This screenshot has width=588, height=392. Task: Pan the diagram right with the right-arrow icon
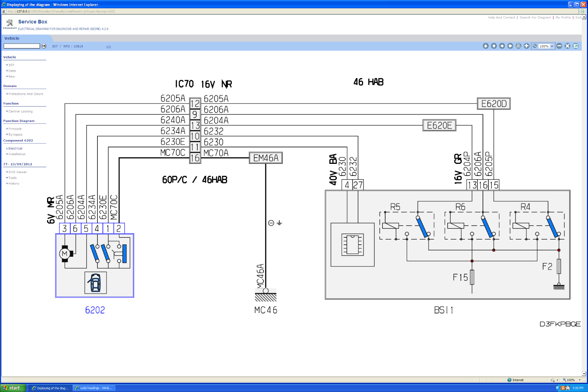[x=510, y=46]
